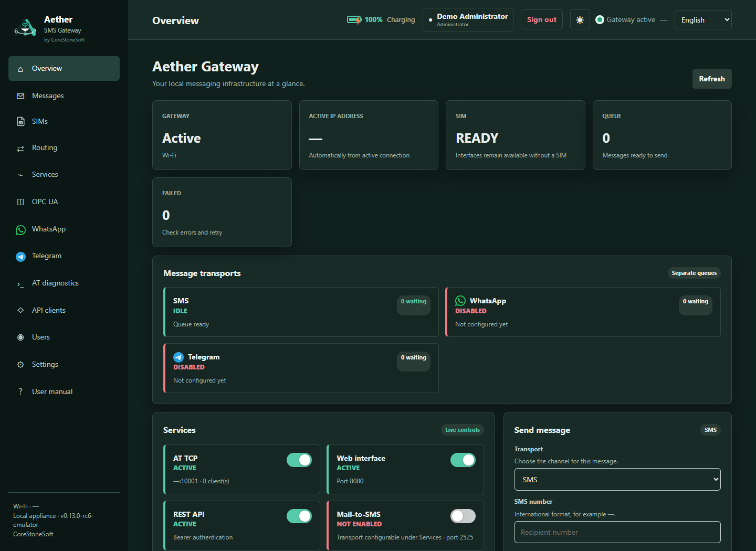The width and height of the screenshot is (756, 551).
Task: Click the Aether logo icon in the sidebar
Action: point(25,27)
